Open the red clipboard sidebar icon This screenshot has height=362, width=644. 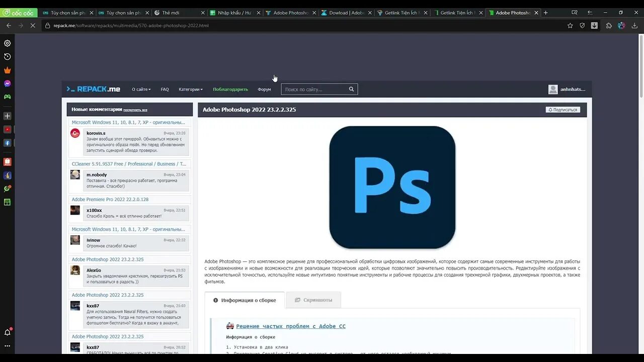(x=7, y=162)
